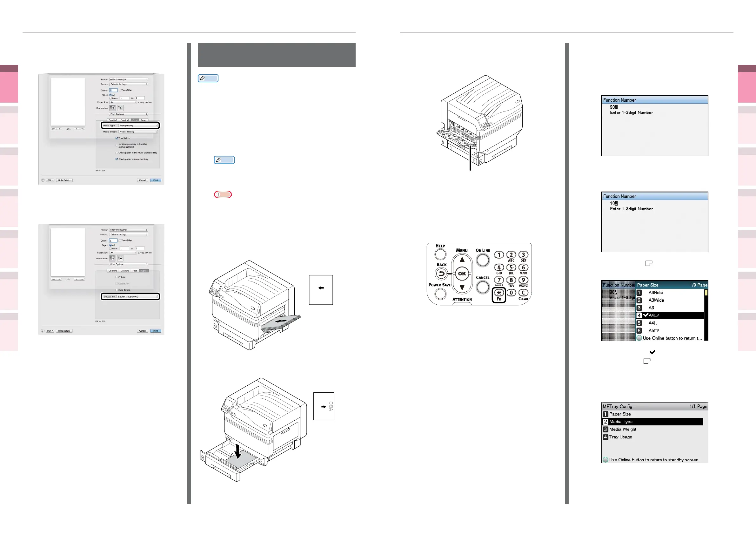This screenshot has height=535, width=756.
Task: Click Hide Details in the Output Bin dialog
Action: tap(64, 331)
